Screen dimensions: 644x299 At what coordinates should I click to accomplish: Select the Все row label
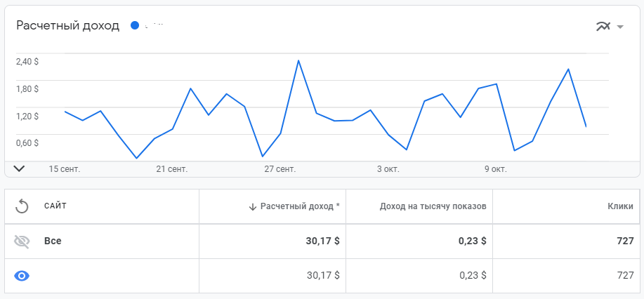tap(53, 241)
